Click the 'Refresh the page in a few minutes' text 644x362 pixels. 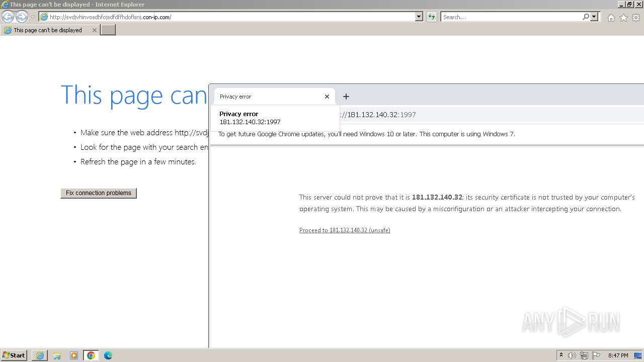138,162
